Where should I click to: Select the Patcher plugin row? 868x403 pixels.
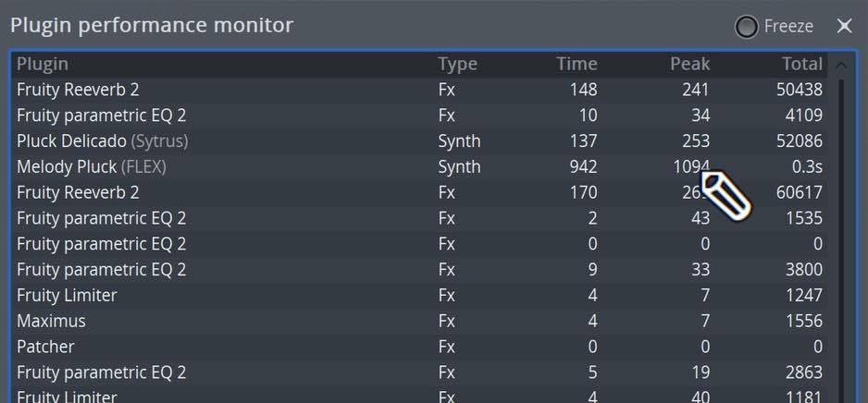coord(419,348)
